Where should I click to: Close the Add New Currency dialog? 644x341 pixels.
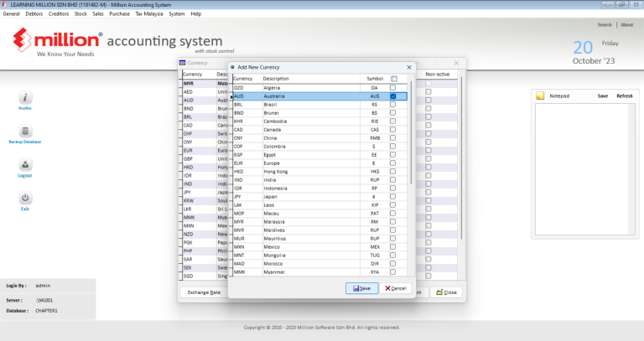click(408, 67)
